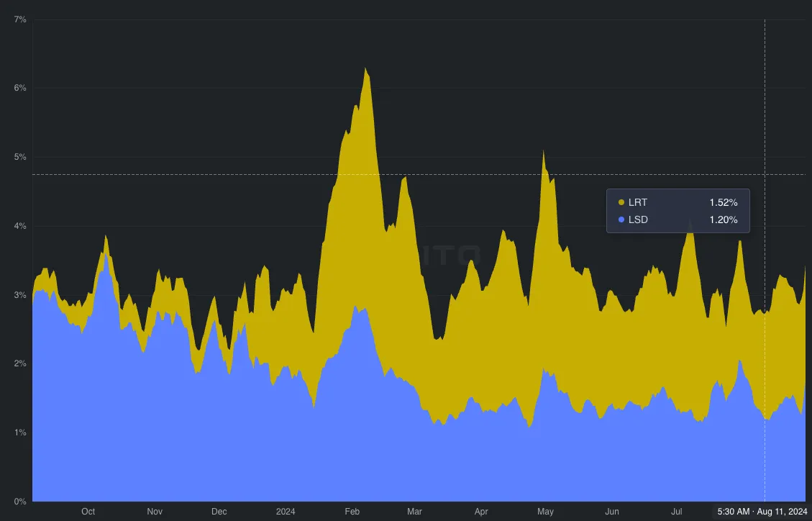Click the 2024 label on x-axis
812x521 pixels.
pos(286,512)
